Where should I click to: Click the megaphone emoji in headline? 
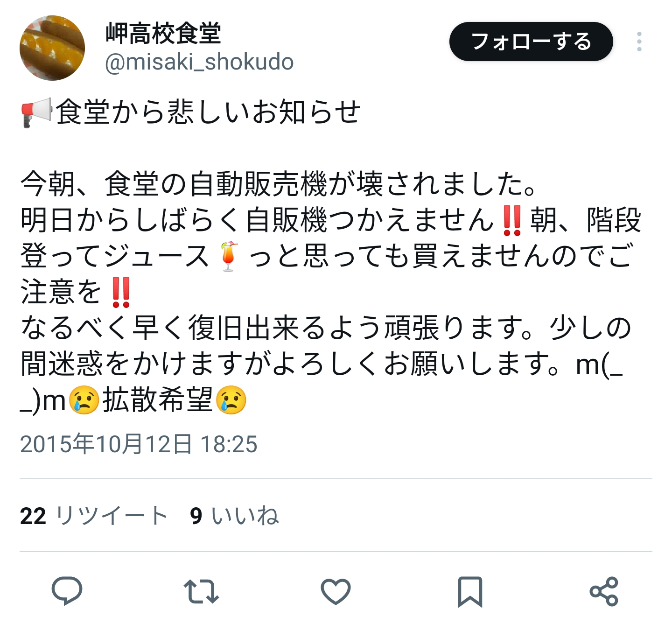(x=36, y=112)
